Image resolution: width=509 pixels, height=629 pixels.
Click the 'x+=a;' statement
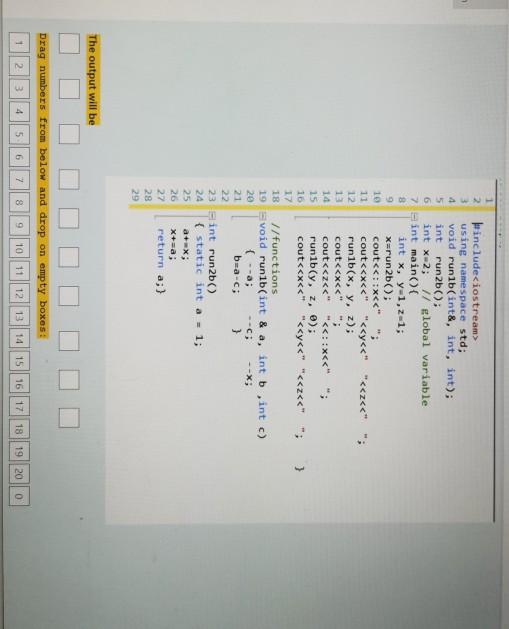coord(173,246)
